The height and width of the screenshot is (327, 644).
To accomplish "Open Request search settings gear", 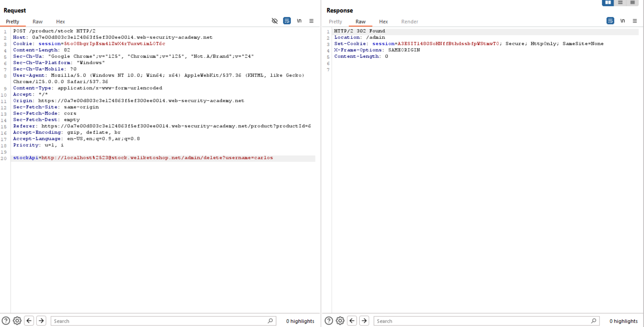I will [x=17, y=321].
